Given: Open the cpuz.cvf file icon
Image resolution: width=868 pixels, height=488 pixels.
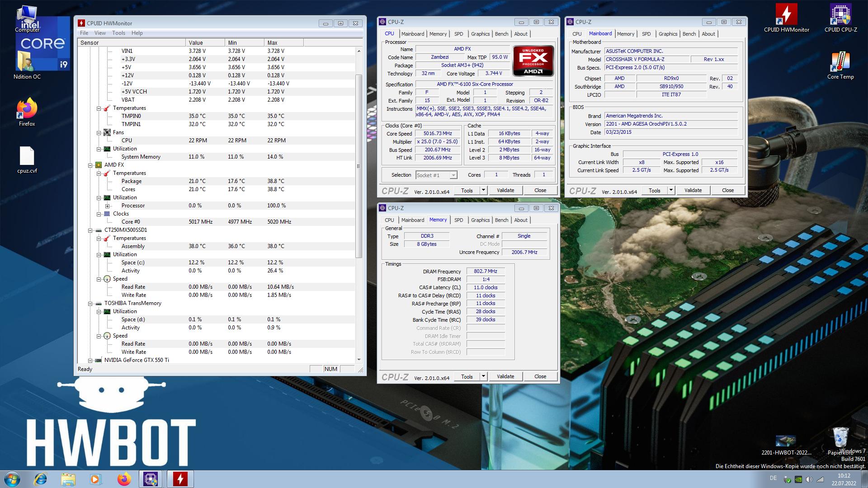Looking at the screenshot, I should (x=27, y=159).
